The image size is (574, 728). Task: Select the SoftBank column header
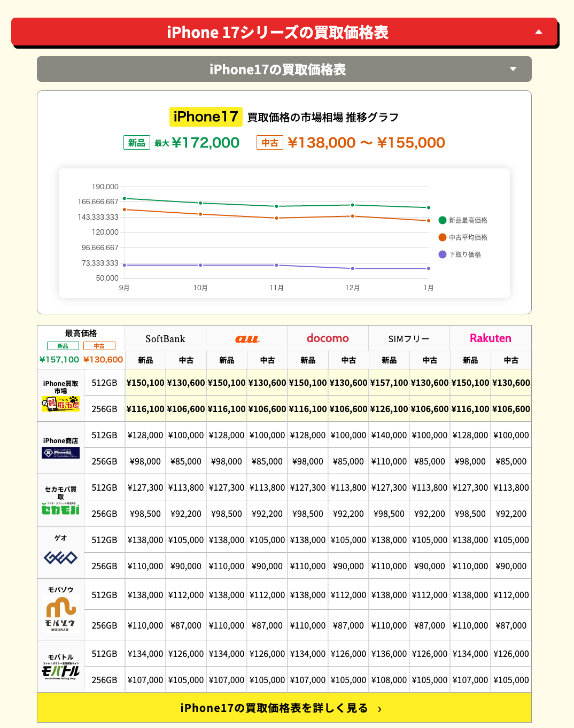pos(165,339)
